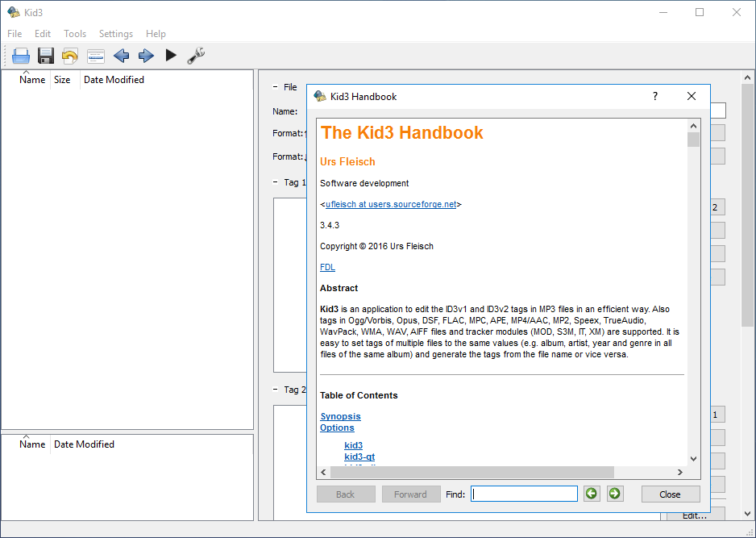Collapse the Tag 1 section
Viewport: 756px width, 538px height.
[276, 182]
